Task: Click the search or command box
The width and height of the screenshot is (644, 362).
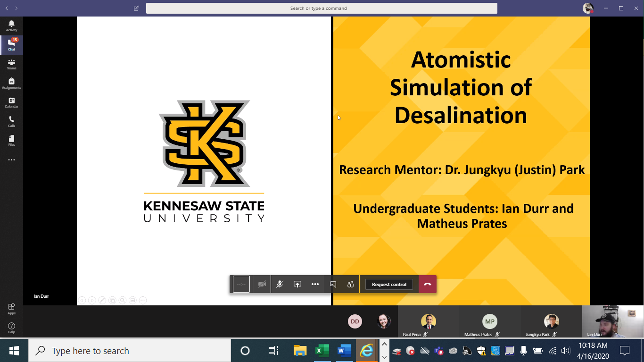Action: coord(322,8)
